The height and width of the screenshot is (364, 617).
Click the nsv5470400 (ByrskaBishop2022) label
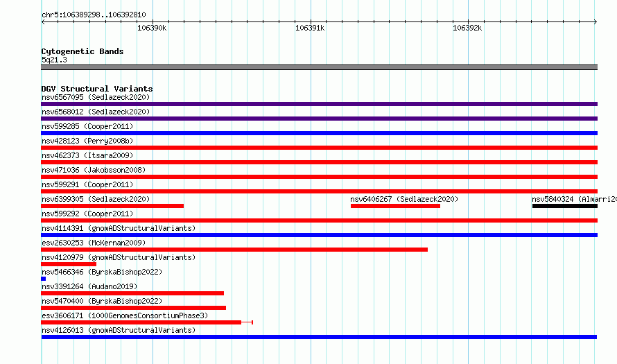tap(102, 301)
